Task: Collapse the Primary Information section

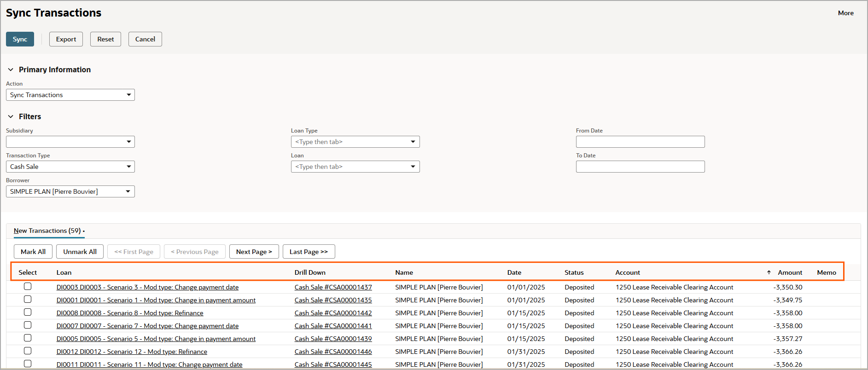Action: click(11, 69)
